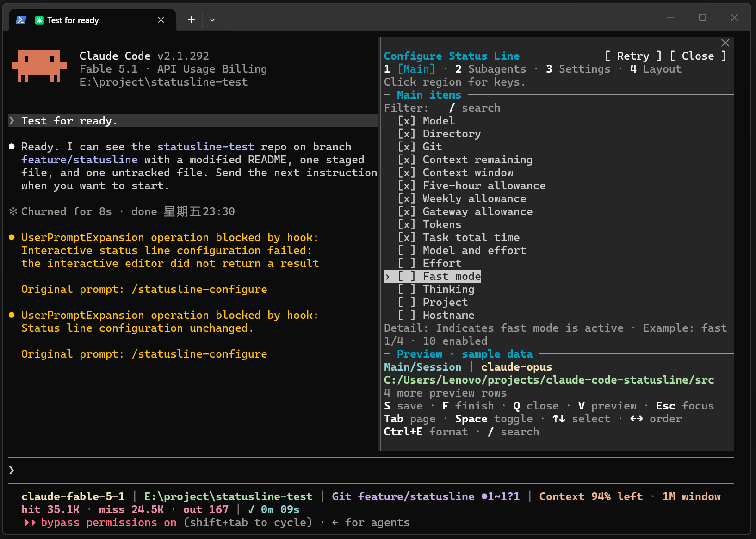Click the prompt input line

click(371, 471)
